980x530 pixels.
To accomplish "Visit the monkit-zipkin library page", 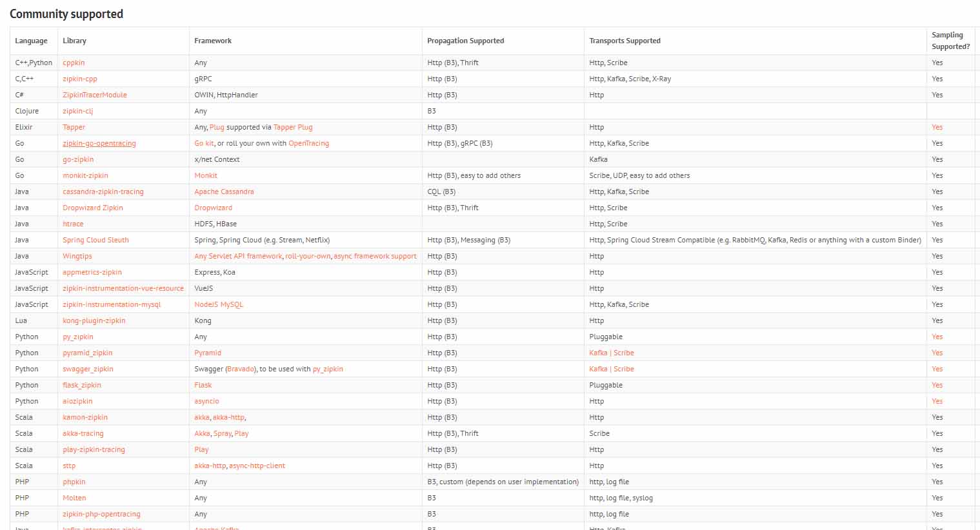I will tap(85, 175).
